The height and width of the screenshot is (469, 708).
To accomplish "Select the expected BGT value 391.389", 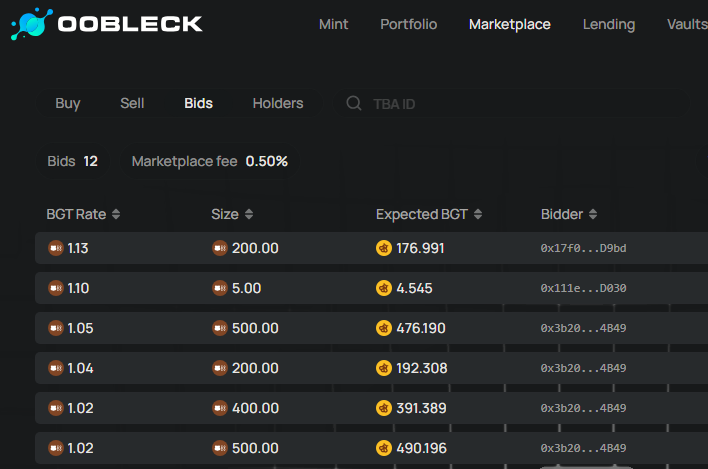I will 421,408.
